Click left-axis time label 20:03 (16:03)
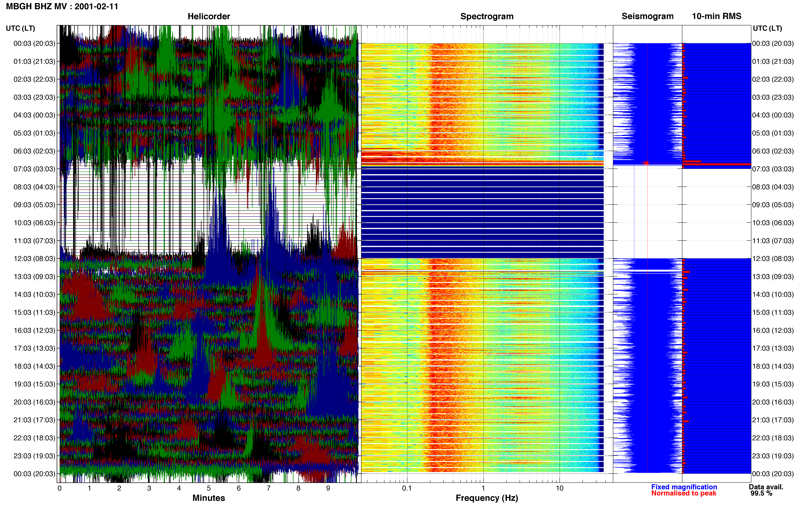 [34, 402]
